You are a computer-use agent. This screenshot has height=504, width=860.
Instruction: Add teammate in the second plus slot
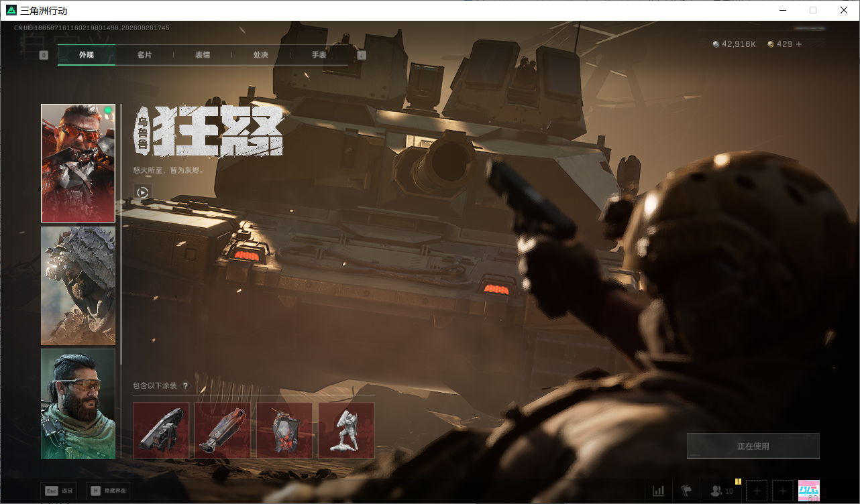(783, 491)
